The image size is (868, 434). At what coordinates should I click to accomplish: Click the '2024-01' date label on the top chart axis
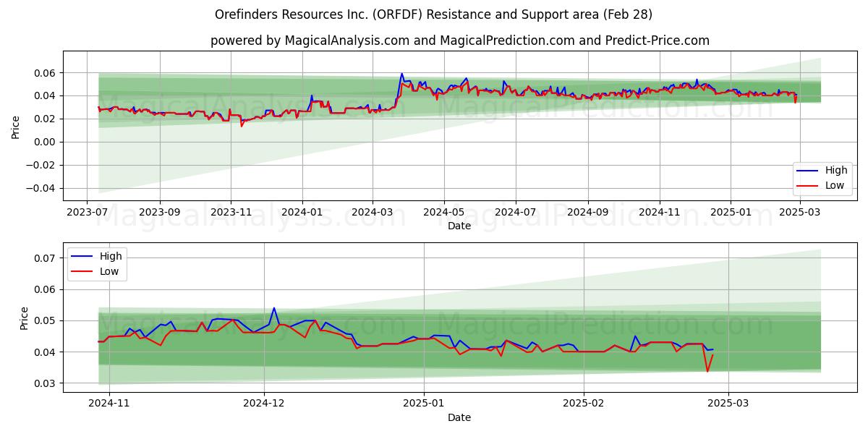302,213
